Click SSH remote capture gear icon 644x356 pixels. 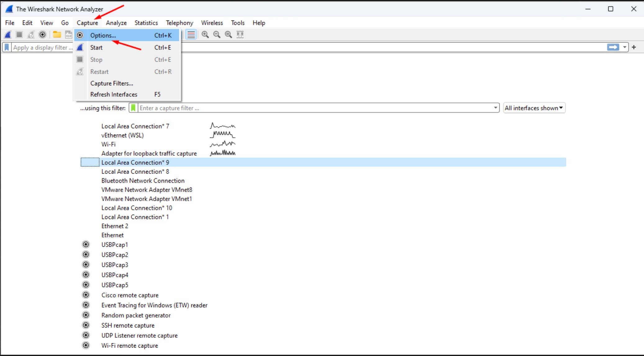tap(86, 325)
